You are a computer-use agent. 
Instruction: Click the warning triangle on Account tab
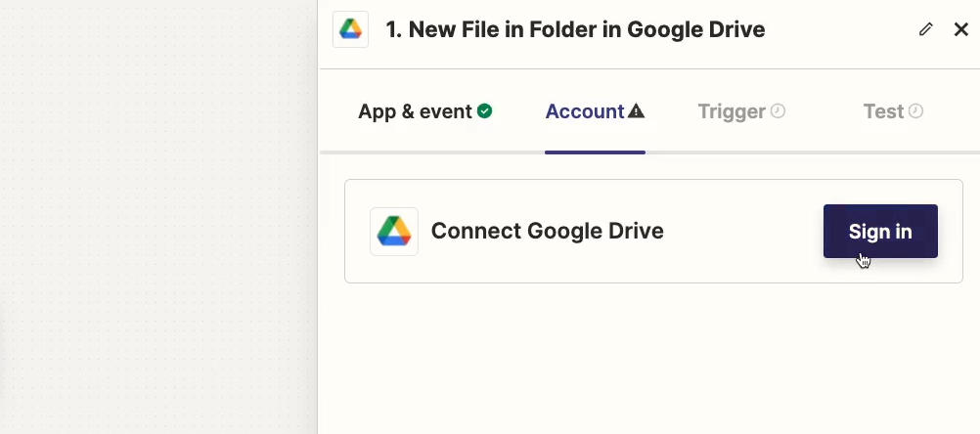pyautogui.click(x=637, y=111)
